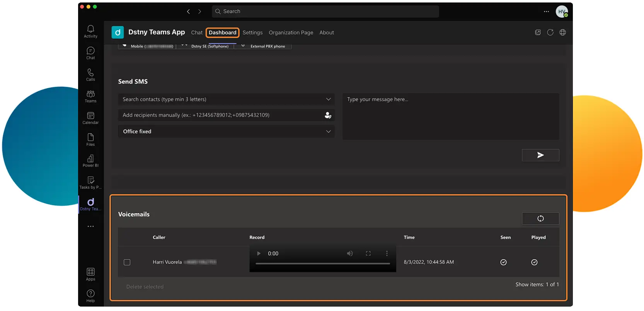Open the Office fixed sender dropdown
Viewport: 644px width, 311px height.
(227, 132)
